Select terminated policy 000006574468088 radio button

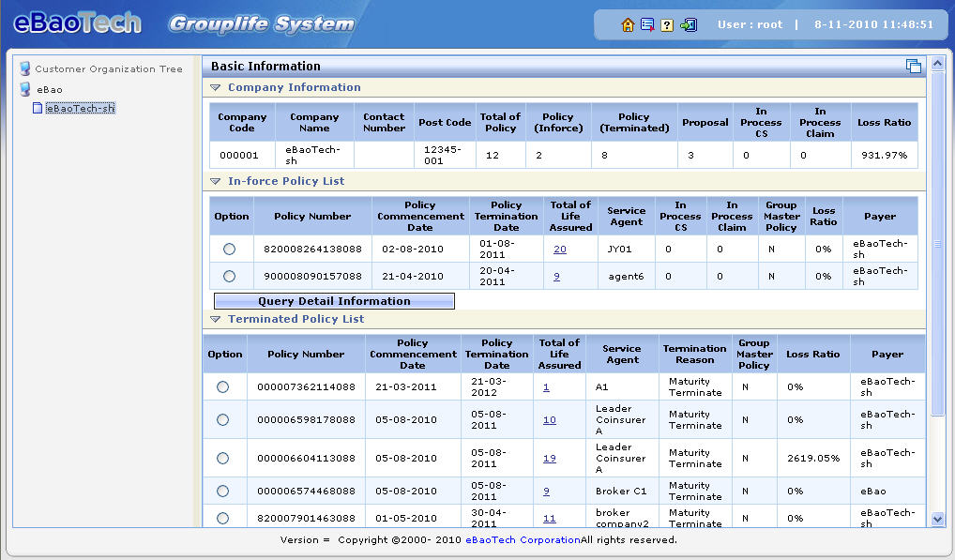pos(223,492)
